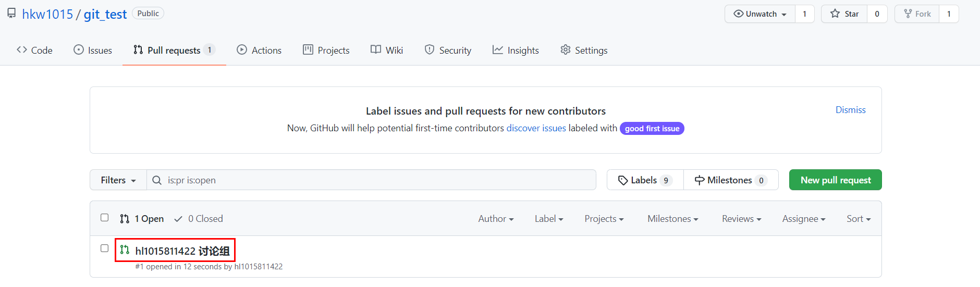Image resolution: width=980 pixels, height=287 pixels.
Task: Expand the Author filter dropdown
Action: [496, 219]
